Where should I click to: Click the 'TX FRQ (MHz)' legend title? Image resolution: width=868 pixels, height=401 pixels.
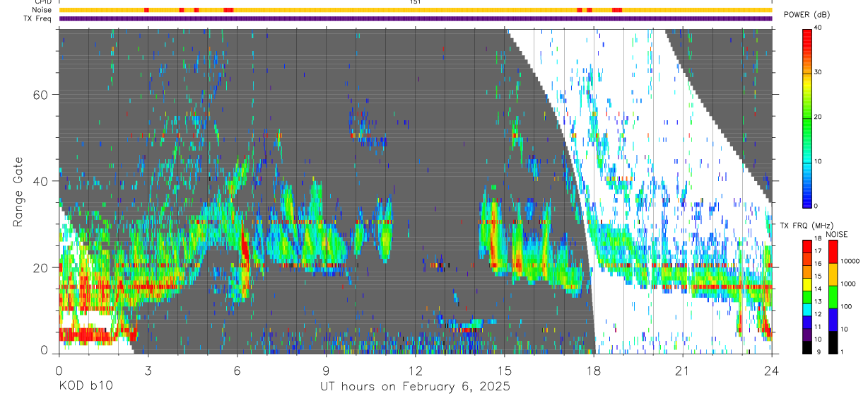pos(806,226)
